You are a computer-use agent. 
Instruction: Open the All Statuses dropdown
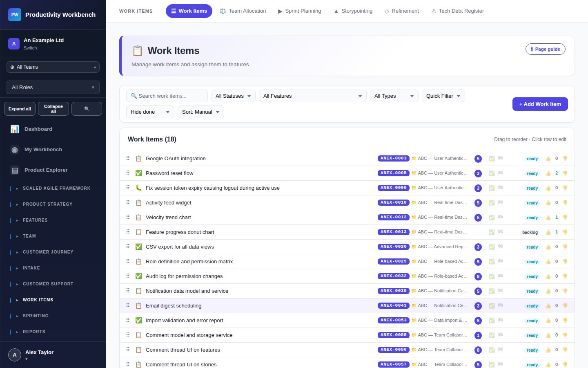[x=233, y=96]
